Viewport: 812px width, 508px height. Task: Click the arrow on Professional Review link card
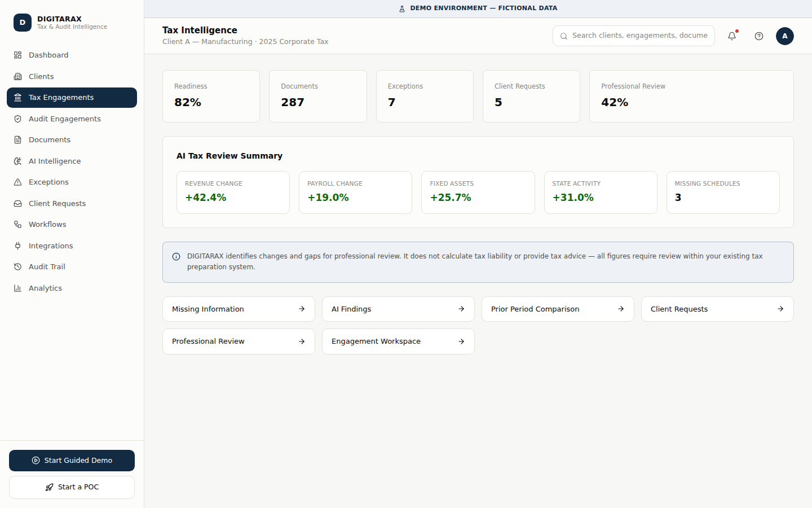(302, 341)
